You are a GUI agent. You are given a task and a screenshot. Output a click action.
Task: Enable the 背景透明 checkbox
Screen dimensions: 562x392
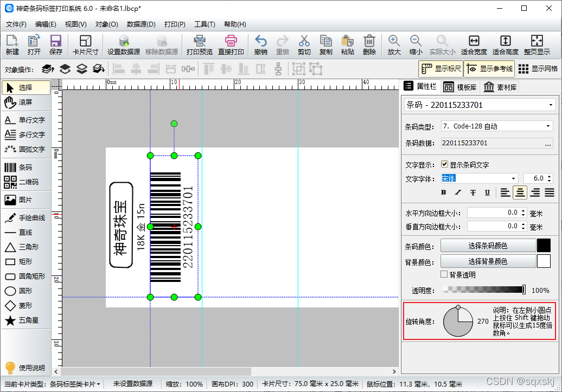point(444,274)
